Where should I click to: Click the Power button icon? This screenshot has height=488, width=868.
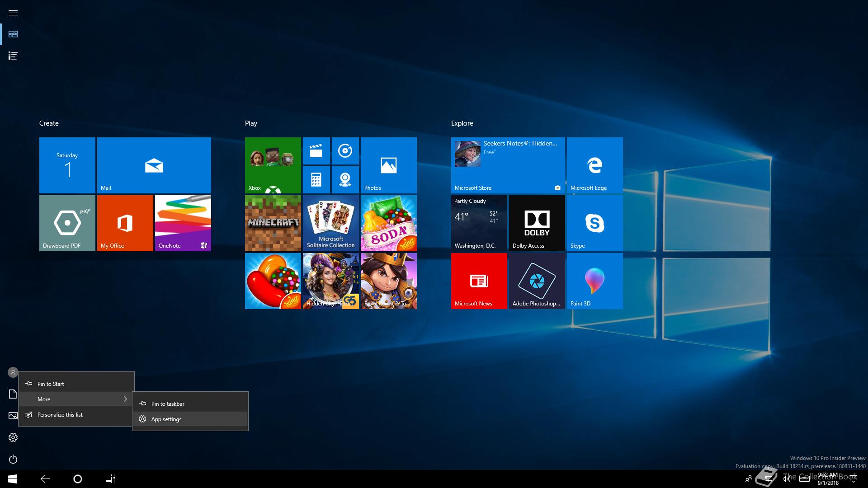tap(13, 459)
